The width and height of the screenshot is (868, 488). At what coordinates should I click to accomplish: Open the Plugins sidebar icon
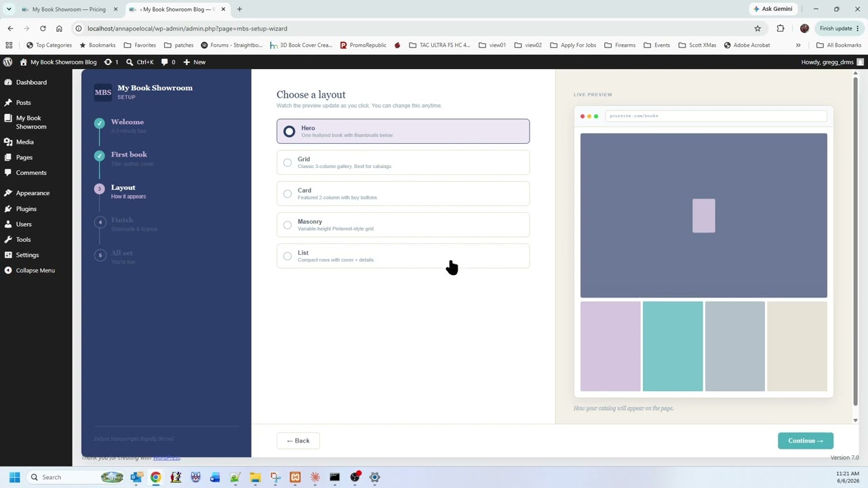7,209
